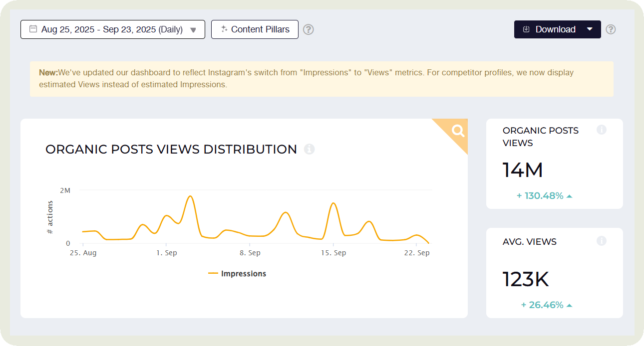The width and height of the screenshot is (644, 346).
Task: Click the magnifier icon on chart corner
Action: [458, 131]
